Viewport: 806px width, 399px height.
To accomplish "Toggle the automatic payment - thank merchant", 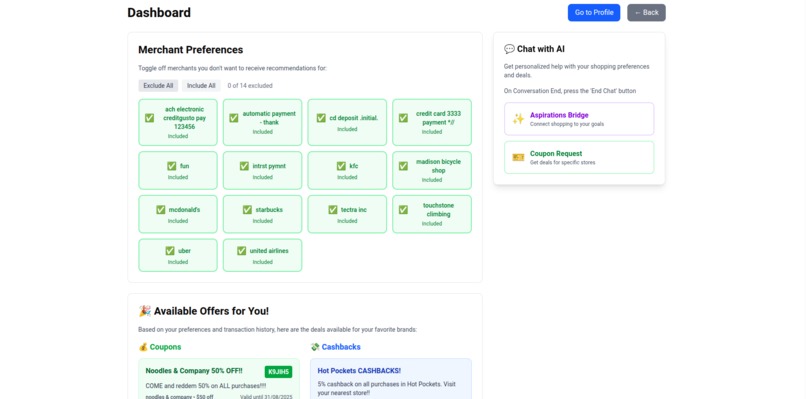I will click(x=262, y=122).
